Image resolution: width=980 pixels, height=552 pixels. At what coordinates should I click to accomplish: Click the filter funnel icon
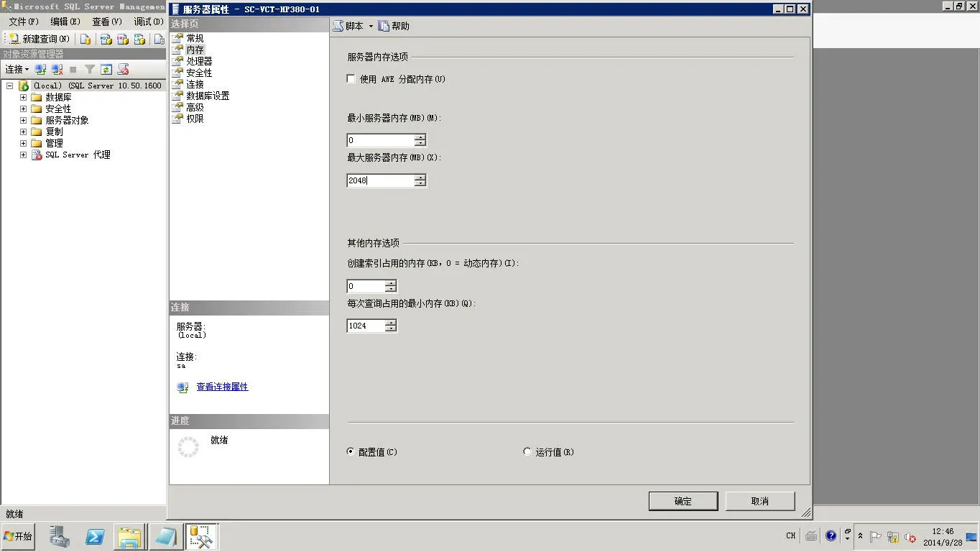[90, 69]
